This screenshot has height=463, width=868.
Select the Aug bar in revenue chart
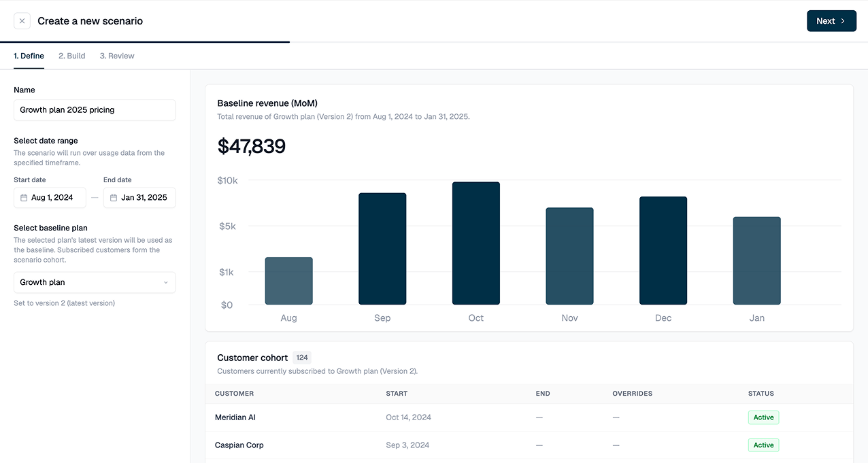coord(289,281)
